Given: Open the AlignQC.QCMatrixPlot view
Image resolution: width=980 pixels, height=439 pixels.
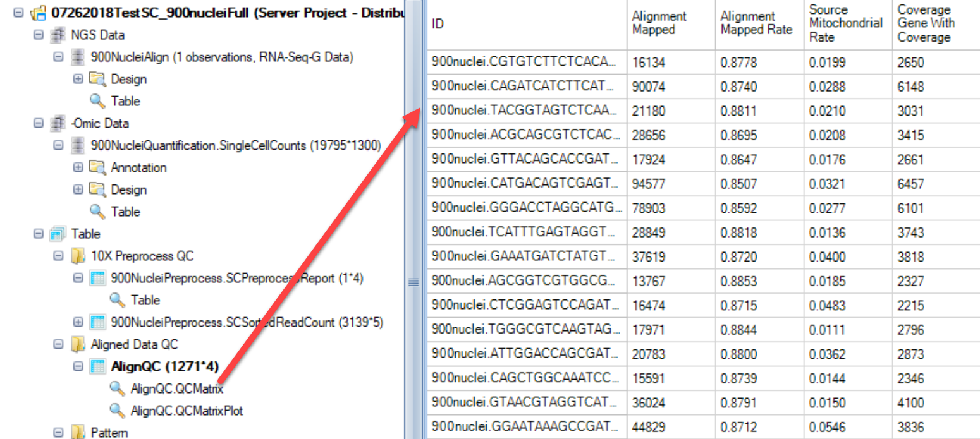Looking at the screenshot, I should pos(187,411).
